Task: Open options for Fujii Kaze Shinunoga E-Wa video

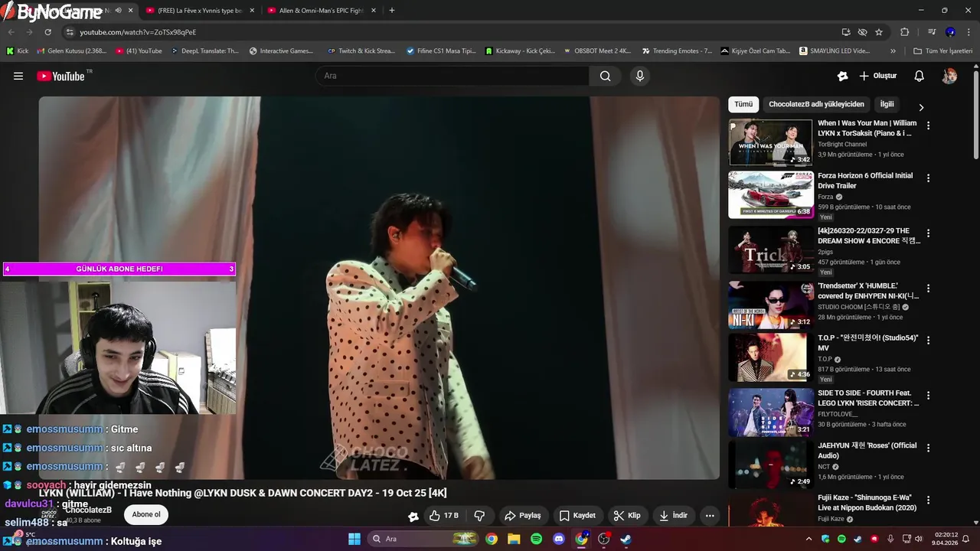Action: tap(928, 499)
